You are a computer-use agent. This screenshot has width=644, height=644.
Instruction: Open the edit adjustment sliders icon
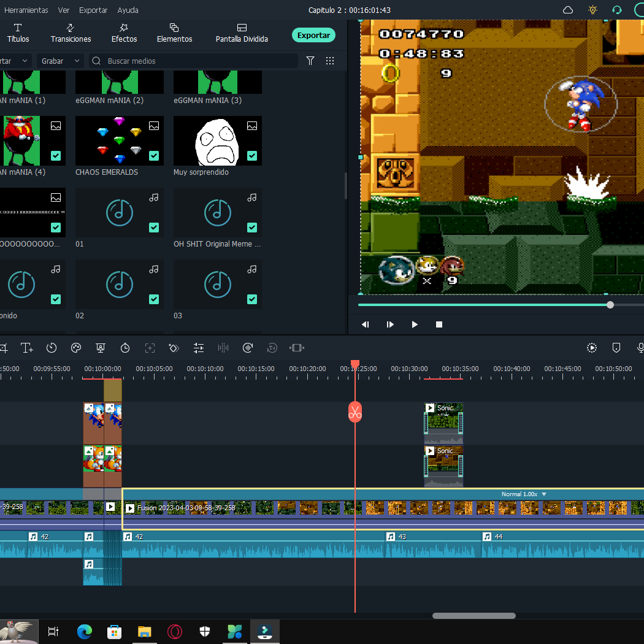199,348
